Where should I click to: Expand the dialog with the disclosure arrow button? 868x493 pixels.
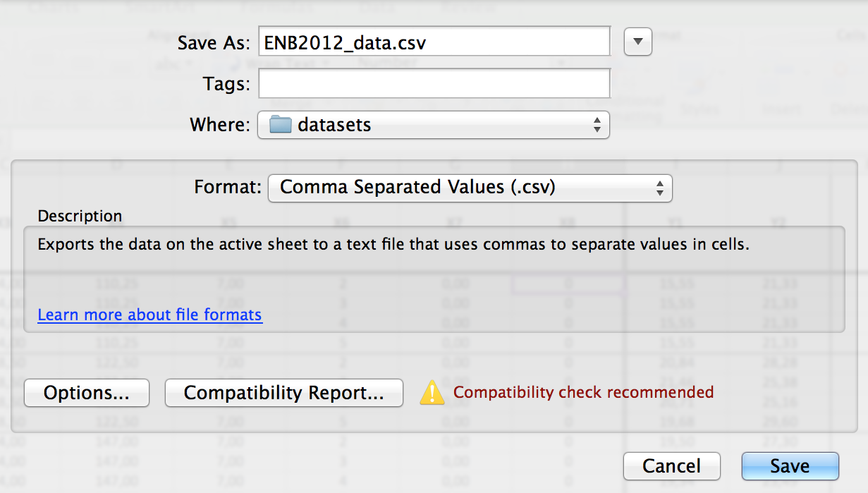[638, 42]
